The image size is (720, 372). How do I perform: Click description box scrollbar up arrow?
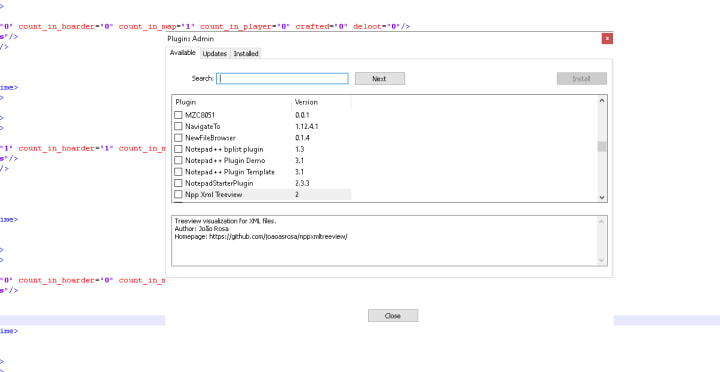click(x=602, y=221)
